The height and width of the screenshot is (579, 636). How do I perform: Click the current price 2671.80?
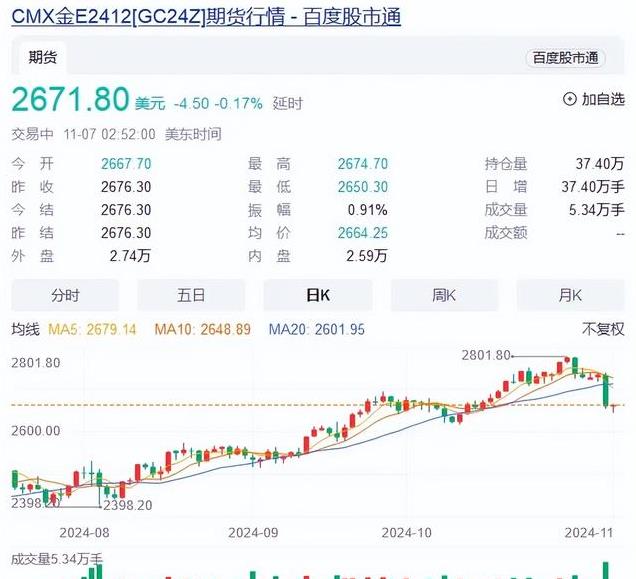(70, 99)
